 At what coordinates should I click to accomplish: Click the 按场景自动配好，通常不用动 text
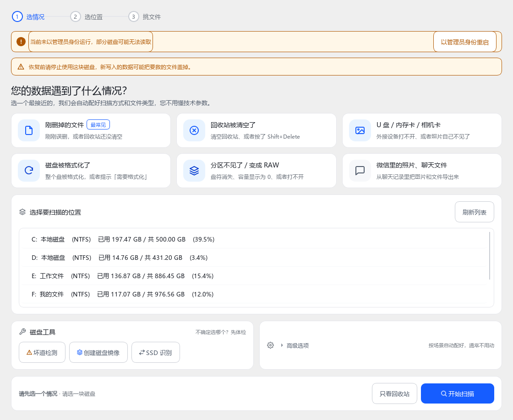[x=461, y=345]
